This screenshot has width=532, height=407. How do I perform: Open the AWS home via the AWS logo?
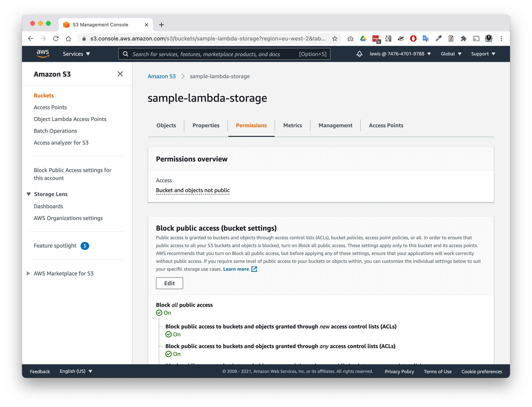43,54
